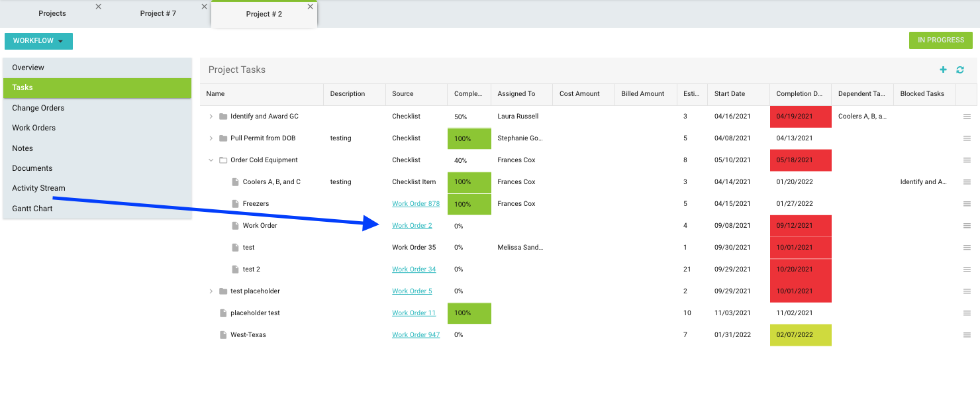Open the hamburger menu for West-Texas row
The width and height of the screenshot is (980, 394).
point(967,335)
